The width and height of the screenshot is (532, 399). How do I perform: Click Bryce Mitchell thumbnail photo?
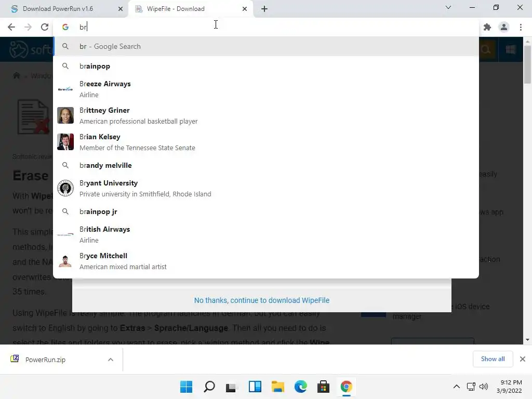tap(65, 261)
